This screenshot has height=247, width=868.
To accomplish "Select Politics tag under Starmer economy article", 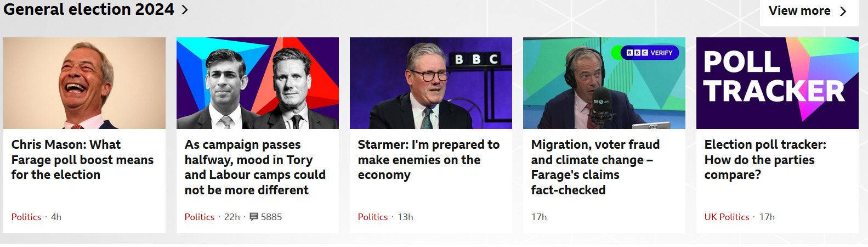I will [373, 217].
